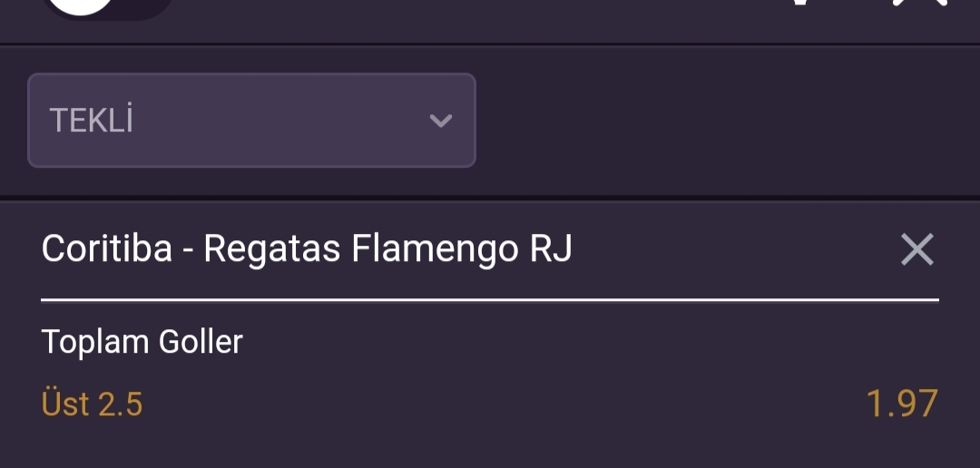The image size is (980, 468).
Task: Open the Coritiba - Regatas Flamengo RJ match
Action: (307, 249)
